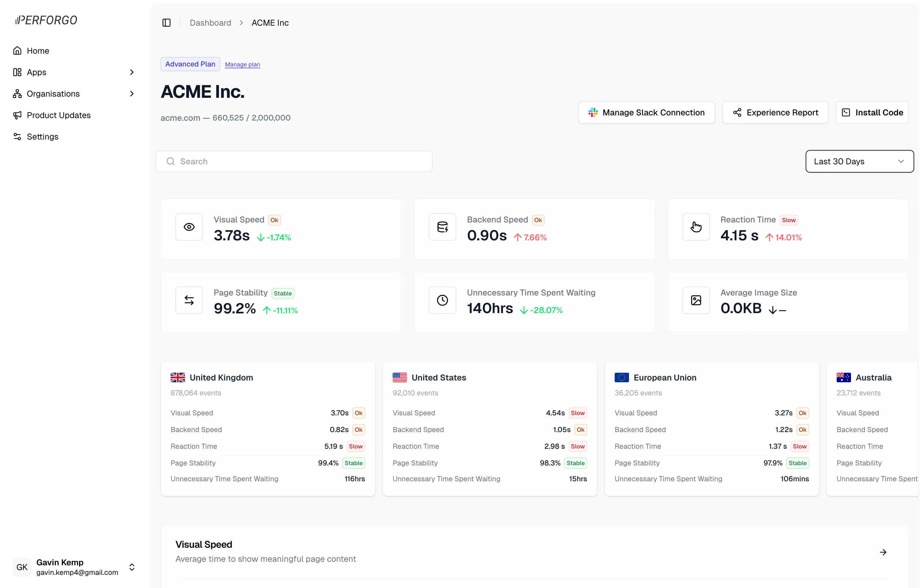The image size is (922, 588).
Task: Click the Product Updates megaphone icon
Action: click(x=17, y=115)
